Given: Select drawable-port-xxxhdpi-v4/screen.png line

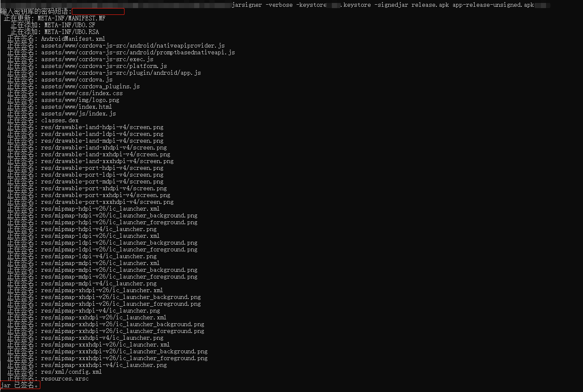Looking at the screenshot, I should coord(90,202).
